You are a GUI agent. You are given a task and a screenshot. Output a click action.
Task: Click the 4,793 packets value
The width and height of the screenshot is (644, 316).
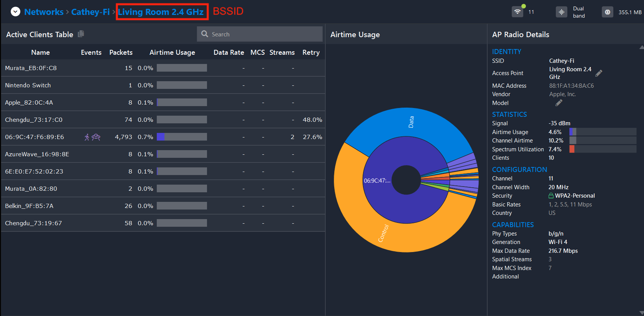[123, 137]
